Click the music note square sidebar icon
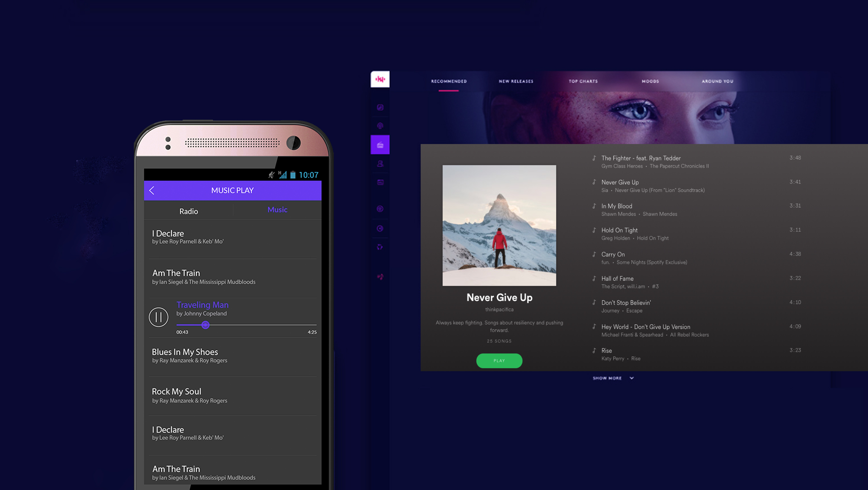Image resolution: width=868 pixels, height=490 pixels. click(x=380, y=107)
